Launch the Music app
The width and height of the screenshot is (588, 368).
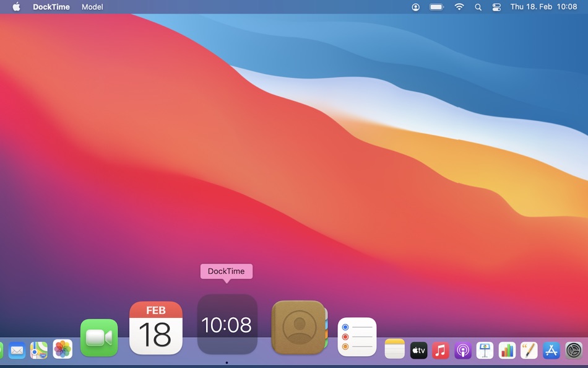[x=441, y=350]
